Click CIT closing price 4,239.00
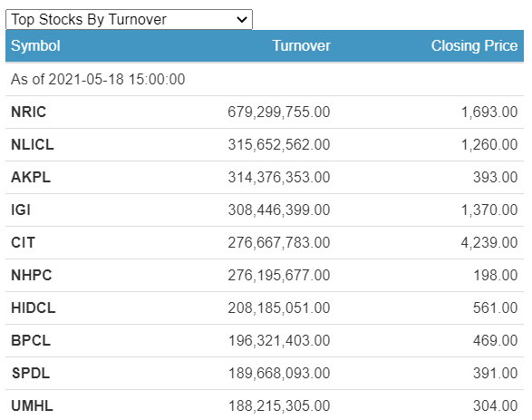Viewport: 532px width, 420px height. (489, 242)
